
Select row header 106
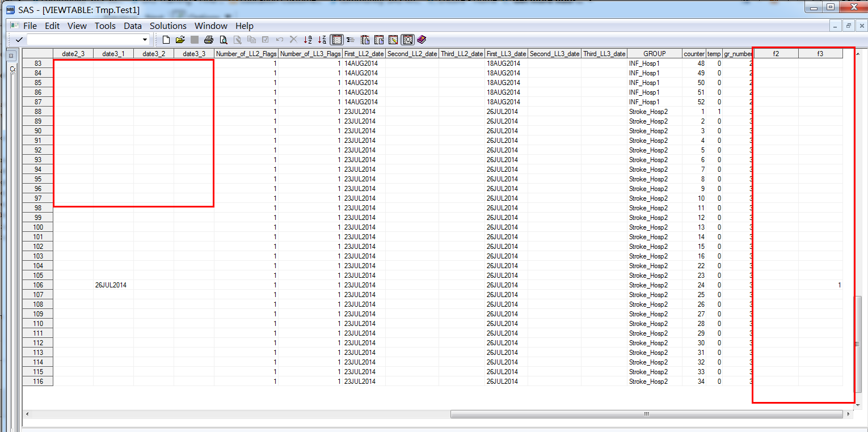[38, 285]
